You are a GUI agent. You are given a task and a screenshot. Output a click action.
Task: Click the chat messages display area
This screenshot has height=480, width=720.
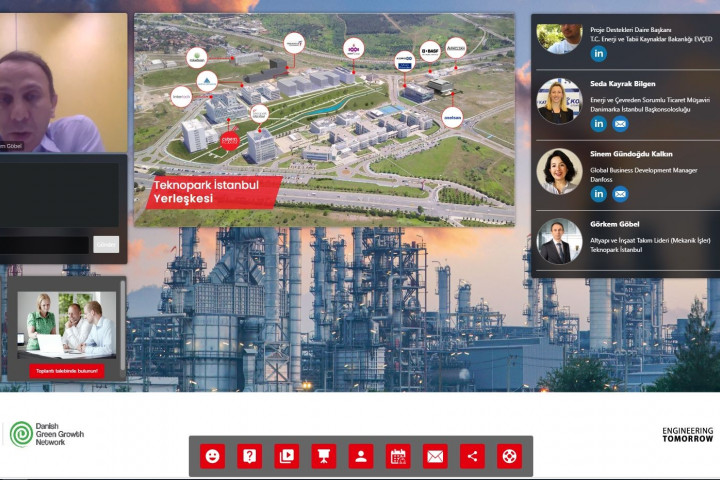(59, 195)
